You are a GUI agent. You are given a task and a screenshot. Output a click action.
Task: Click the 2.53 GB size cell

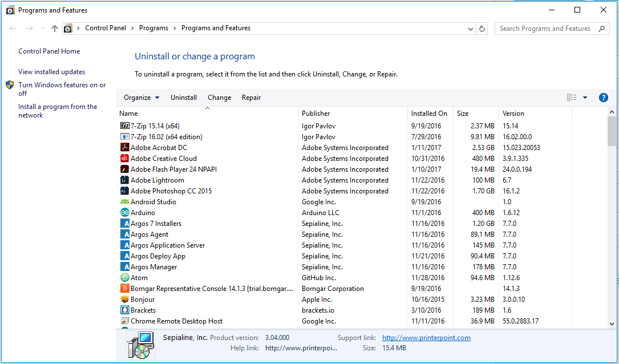483,148
